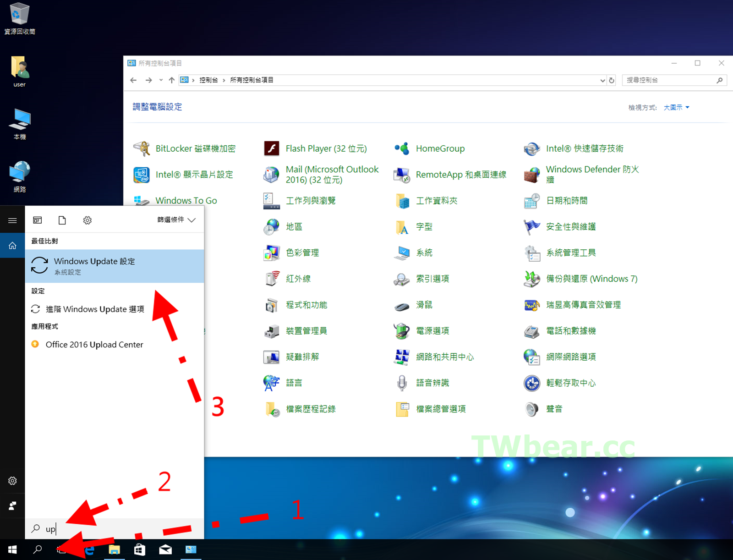This screenshot has height=560, width=733.
Task: Open 電源選項 icon
Action: tap(402, 331)
